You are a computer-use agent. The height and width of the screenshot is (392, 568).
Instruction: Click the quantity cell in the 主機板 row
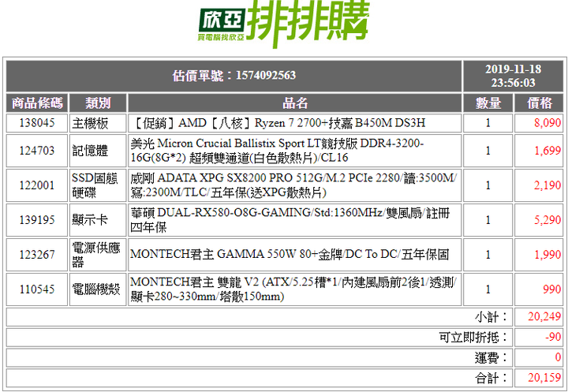point(488,123)
